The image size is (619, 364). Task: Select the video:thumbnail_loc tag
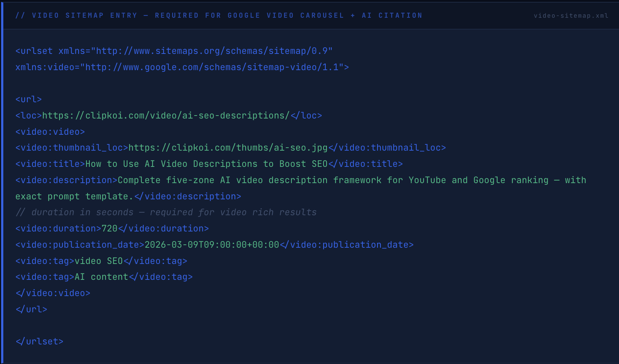pos(71,147)
